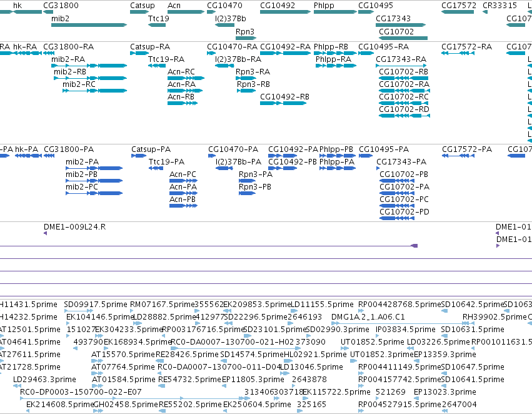Click the CG10495-RA transcript label

(x=383, y=47)
